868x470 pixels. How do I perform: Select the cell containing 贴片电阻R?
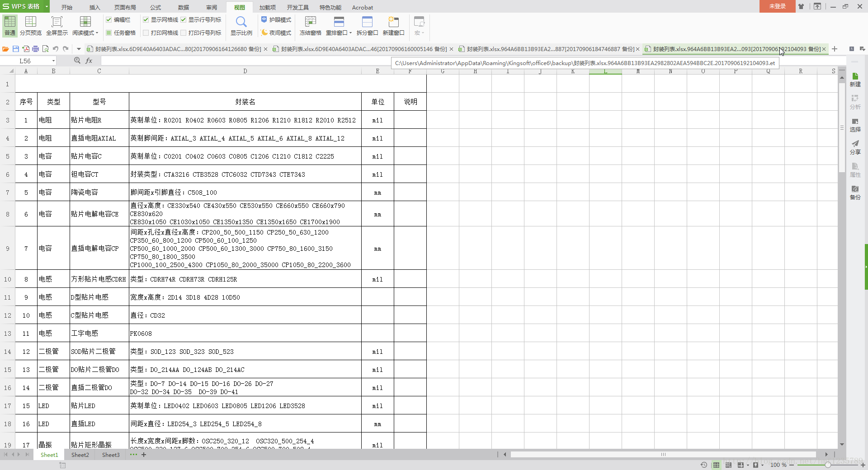pyautogui.click(x=99, y=120)
